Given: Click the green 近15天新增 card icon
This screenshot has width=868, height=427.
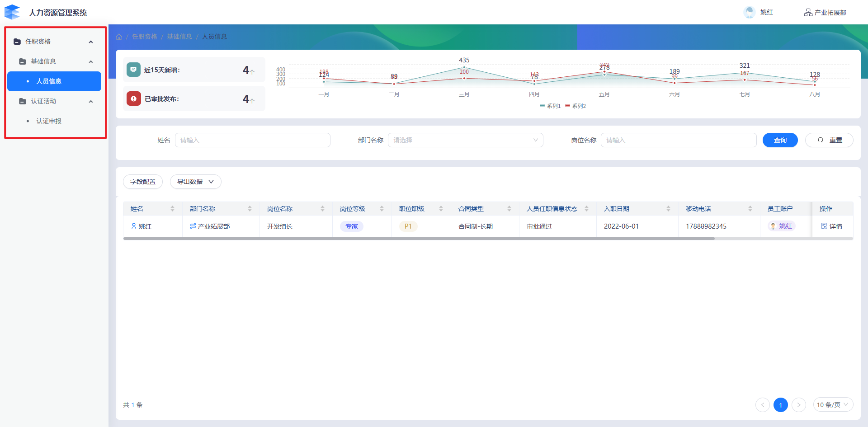Looking at the screenshot, I should (x=133, y=70).
